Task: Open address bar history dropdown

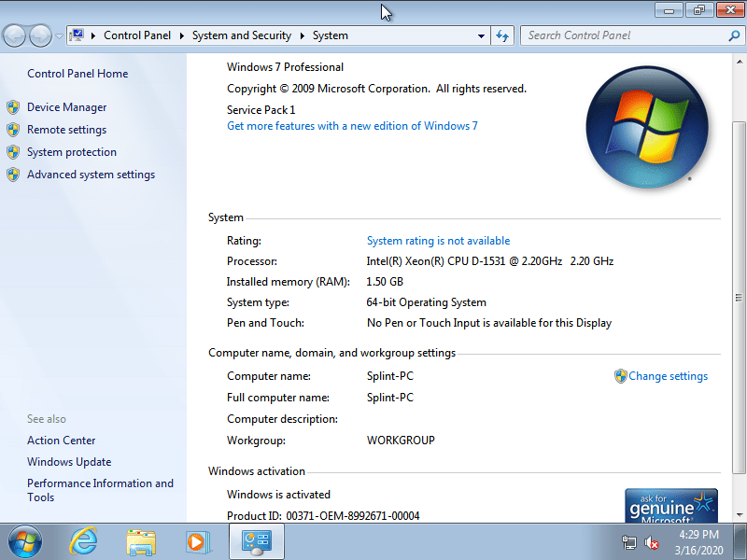Action: point(481,35)
